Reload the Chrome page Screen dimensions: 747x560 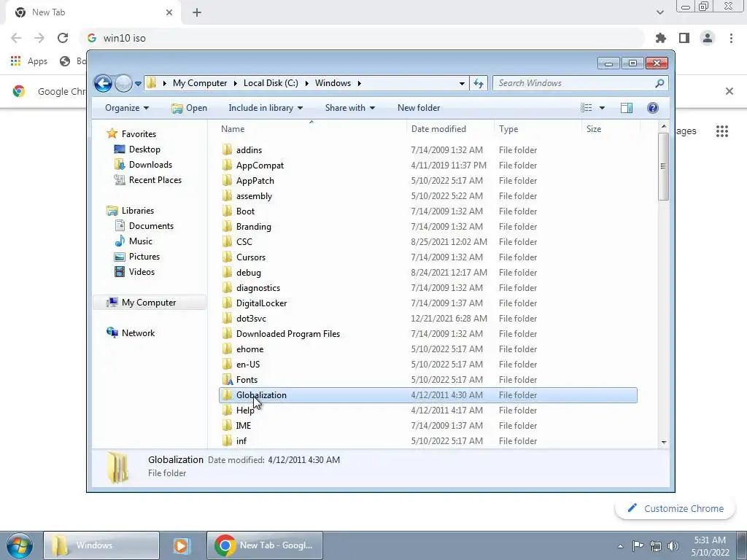[x=63, y=38]
